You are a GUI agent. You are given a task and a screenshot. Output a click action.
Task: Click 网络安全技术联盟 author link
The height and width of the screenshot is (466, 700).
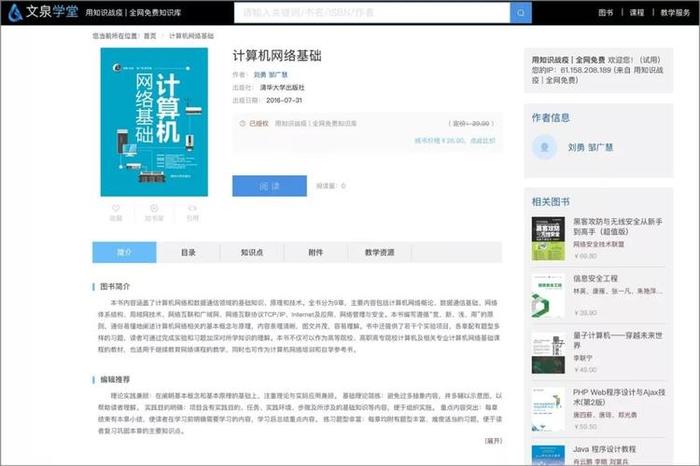pos(599,244)
